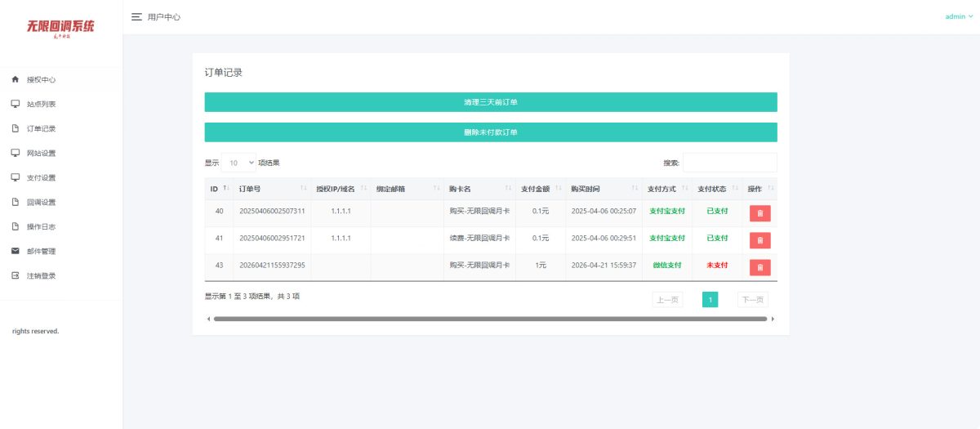The image size is (980, 429).
Task: Open the 显示 10 项结果 page-size dropdown
Action: point(238,163)
